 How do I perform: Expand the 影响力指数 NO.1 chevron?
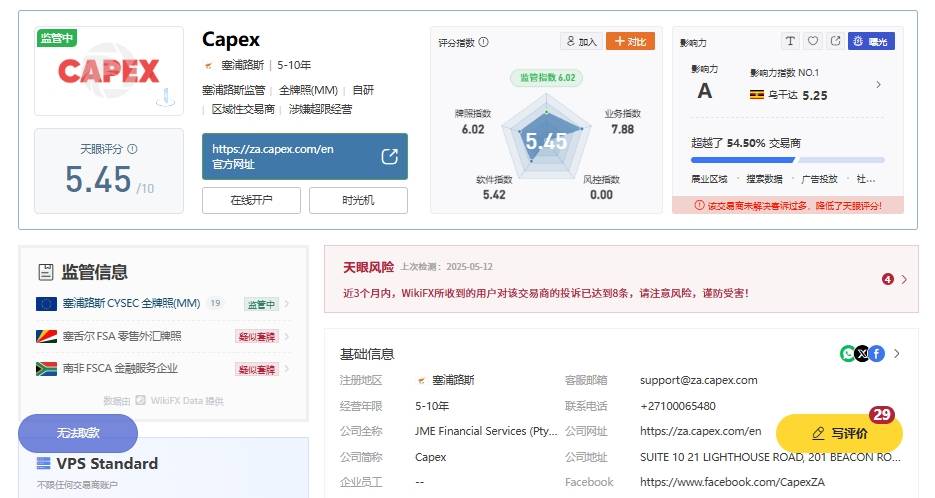point(878,85)
